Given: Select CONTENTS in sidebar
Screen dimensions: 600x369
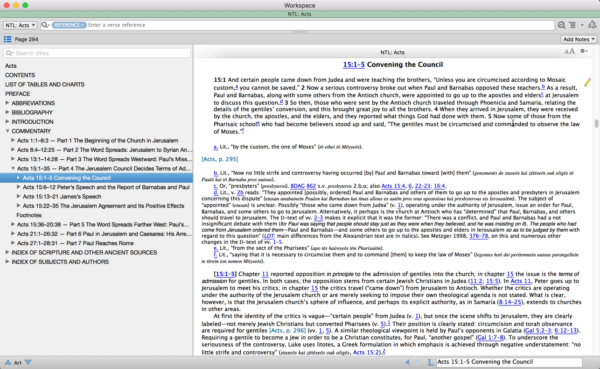Looking at the screenshot, I should point(20,75).
